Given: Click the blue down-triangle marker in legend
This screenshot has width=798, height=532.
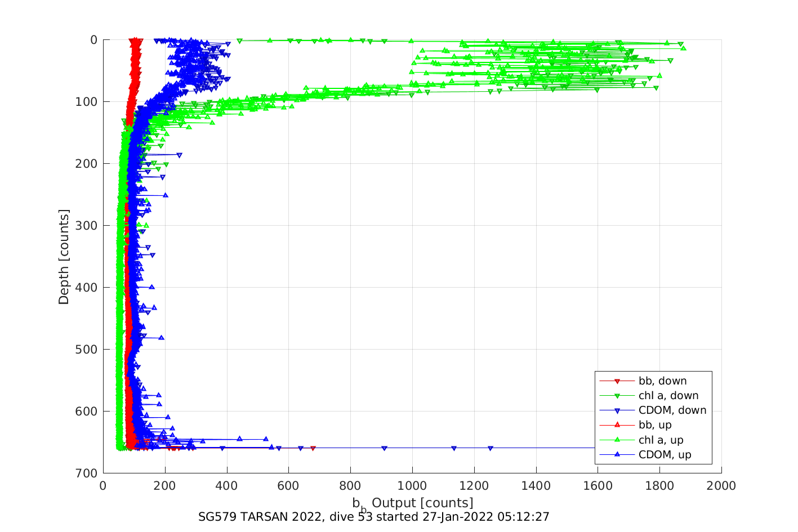Looking at the screenshot, I should (x=617, y=411).
